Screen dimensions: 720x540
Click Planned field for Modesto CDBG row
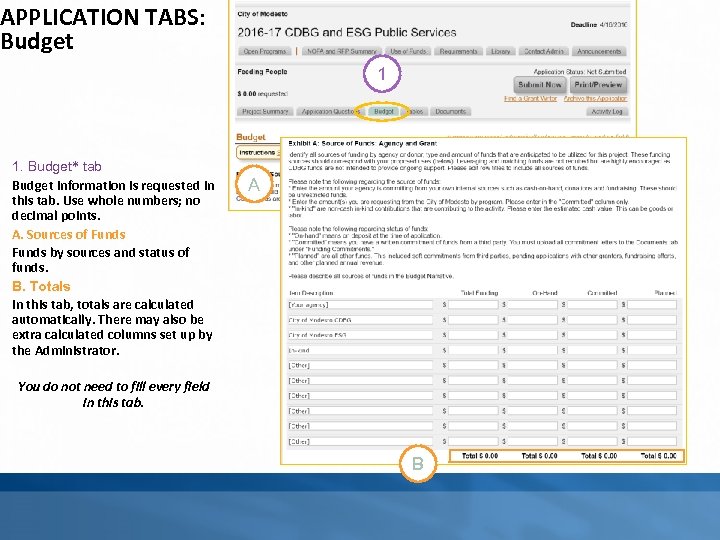tap(652, 320)
